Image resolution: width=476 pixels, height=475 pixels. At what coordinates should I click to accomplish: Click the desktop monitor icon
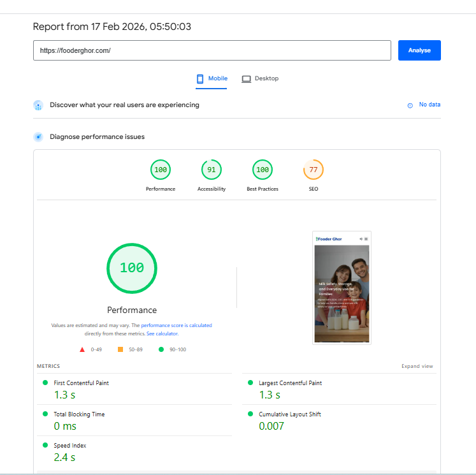pyautogui.click(x=246, y=79)
